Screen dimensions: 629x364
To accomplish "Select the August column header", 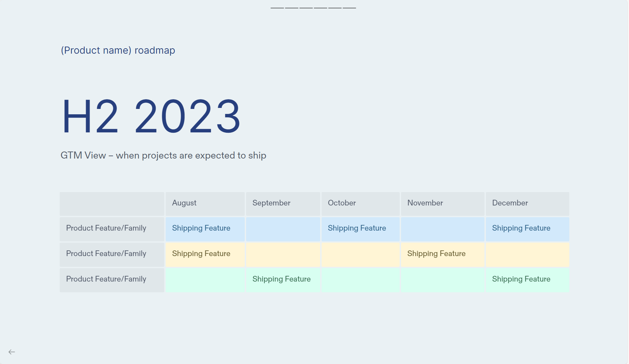I will click(x=205, y=203).
